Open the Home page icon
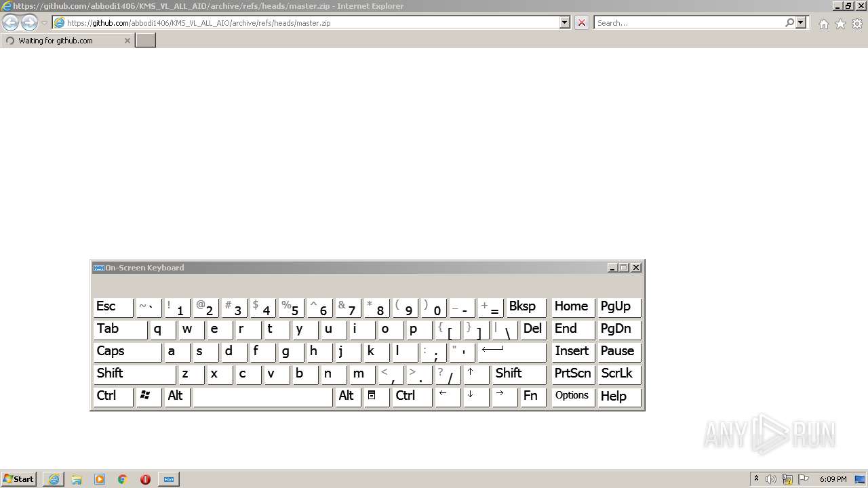Screen dimensions: 868x488 (x=823, y=24)
